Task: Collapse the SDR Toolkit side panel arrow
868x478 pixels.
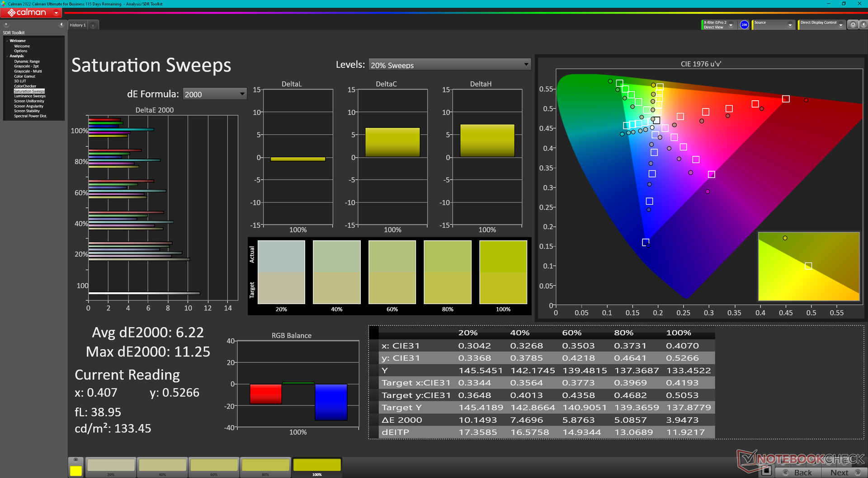Action: coord(61,25)
